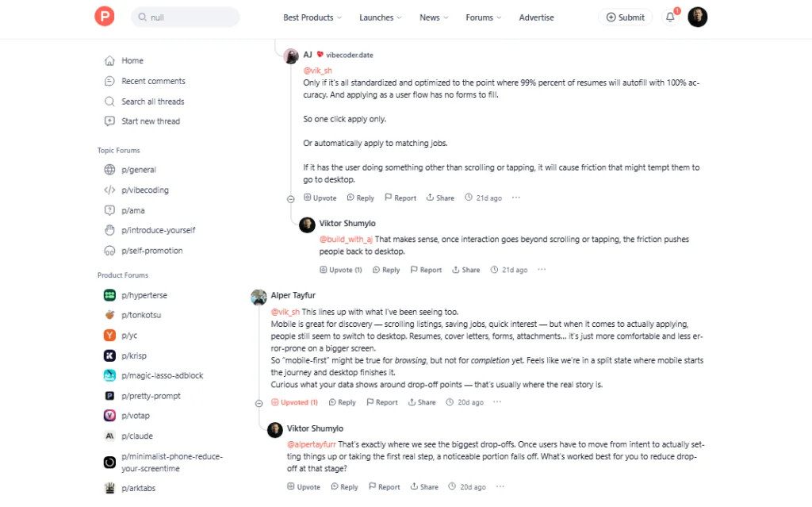The image size is (812, 507).
Task: Upvote Viktor Shumylo's last reply
Action: pyautogui.click(x=304, y=486)
